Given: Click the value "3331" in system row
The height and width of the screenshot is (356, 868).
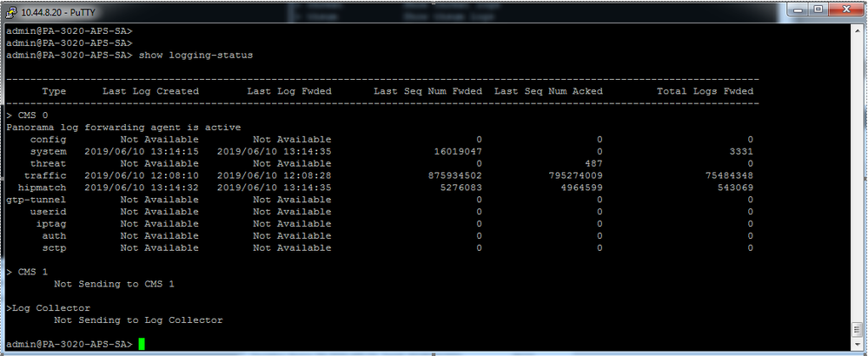Looking at the screenshot, I should tap(741, 151).
